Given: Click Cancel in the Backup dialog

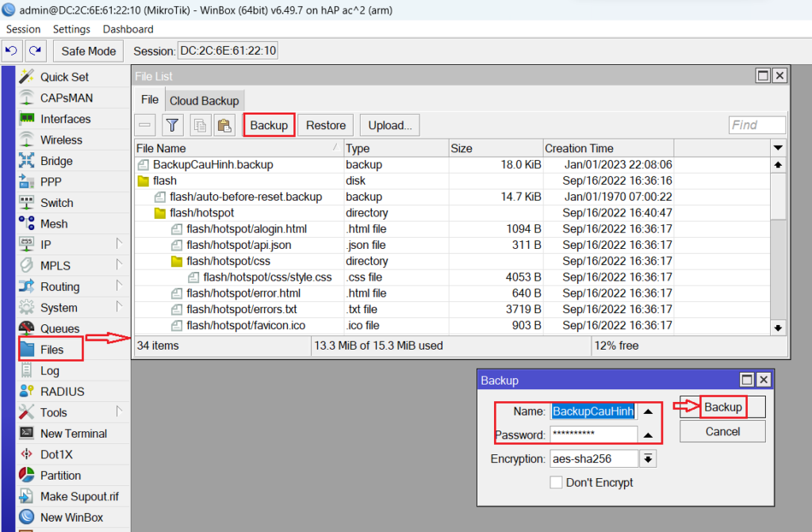Looking at the screenshot, I should click(722, 431).
